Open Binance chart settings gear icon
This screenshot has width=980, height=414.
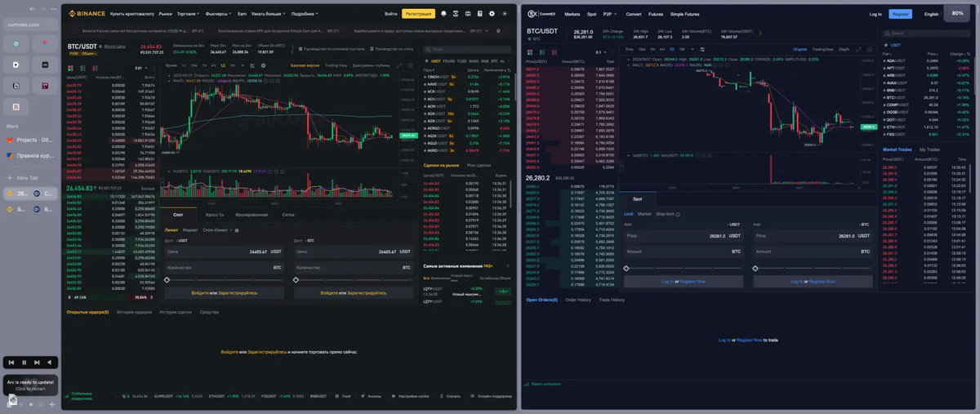263,65
